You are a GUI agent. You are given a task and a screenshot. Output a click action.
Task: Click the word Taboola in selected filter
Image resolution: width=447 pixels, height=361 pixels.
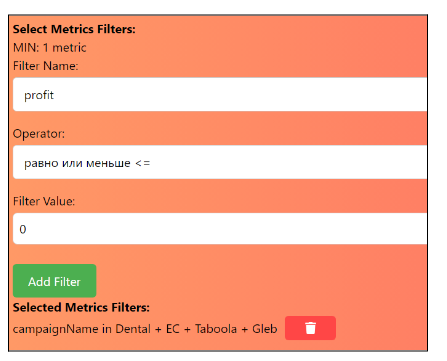tap(216, 329)
